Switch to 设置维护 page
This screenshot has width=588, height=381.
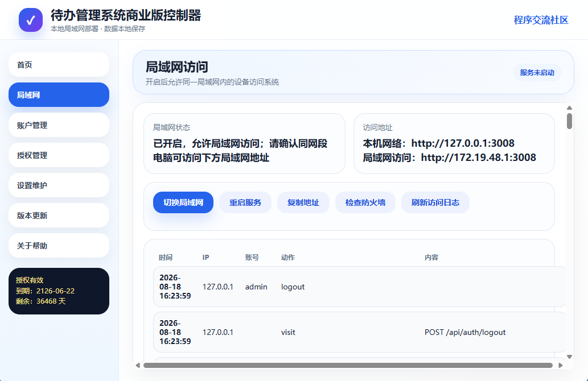click(59, 185)
